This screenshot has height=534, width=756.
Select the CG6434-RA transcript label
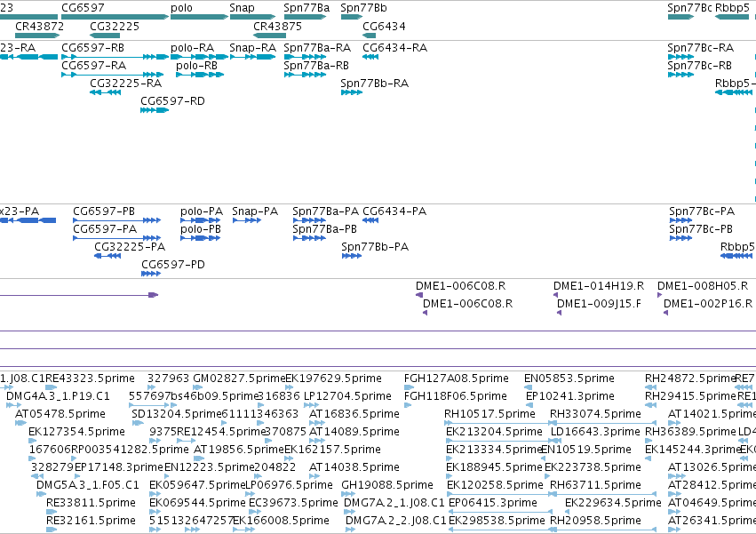click(x=394, y=48)
